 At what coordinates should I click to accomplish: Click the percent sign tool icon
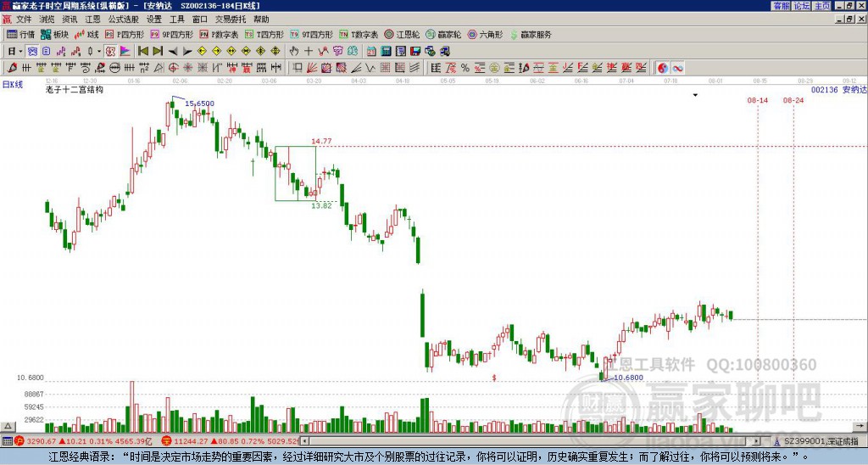tap(465, 68)
